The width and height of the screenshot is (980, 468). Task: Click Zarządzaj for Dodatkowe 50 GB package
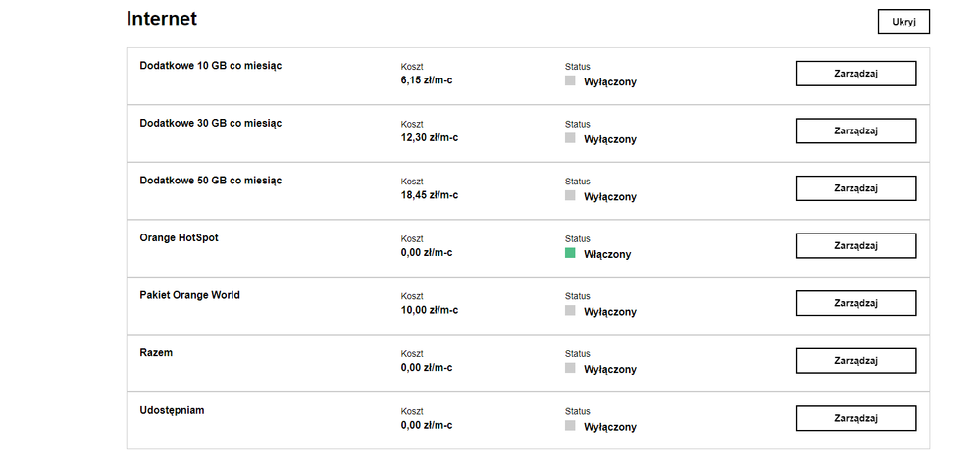(x=855, y=188)
